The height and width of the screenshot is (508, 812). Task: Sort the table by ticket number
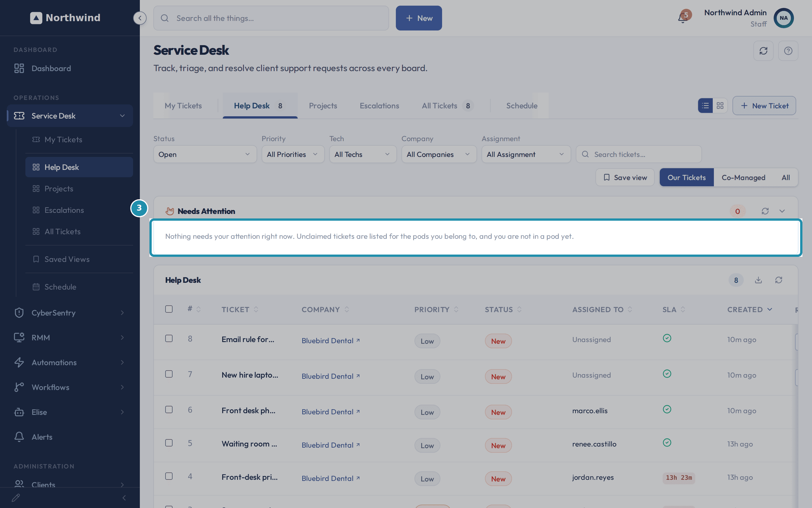[x=194, y=309]
